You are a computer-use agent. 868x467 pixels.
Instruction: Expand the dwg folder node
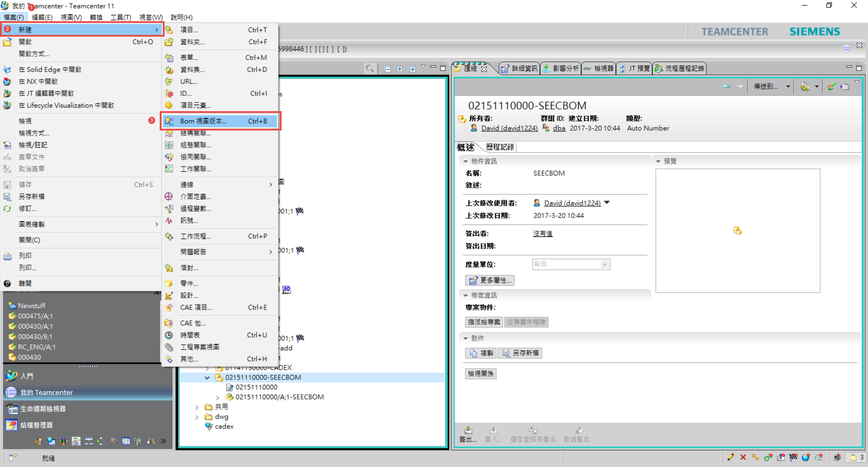tap(197, 417)
